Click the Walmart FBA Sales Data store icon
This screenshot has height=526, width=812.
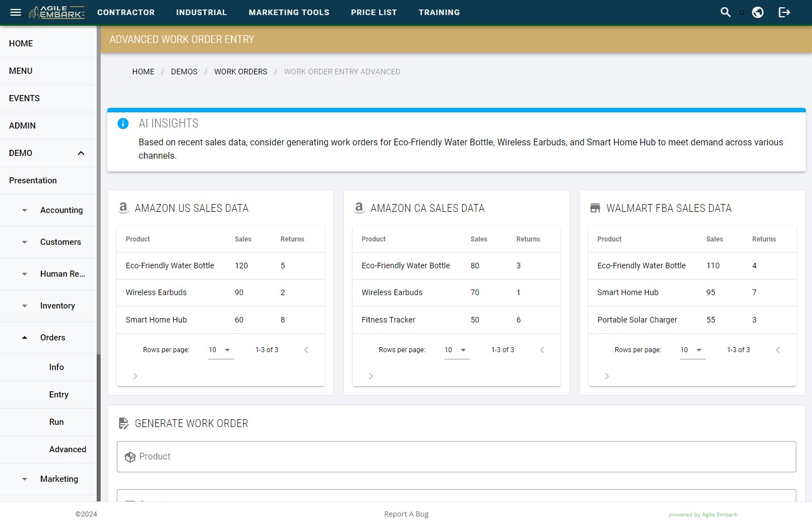(x=595, y=207)
